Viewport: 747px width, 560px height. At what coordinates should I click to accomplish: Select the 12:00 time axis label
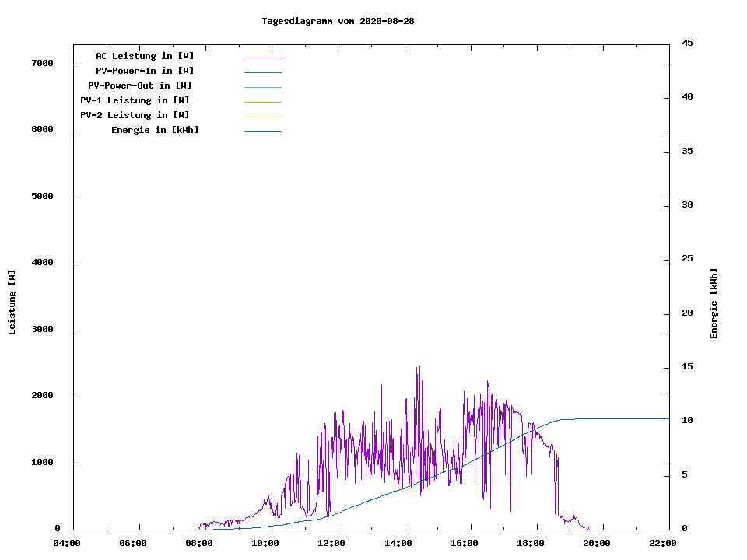(331, 543)
